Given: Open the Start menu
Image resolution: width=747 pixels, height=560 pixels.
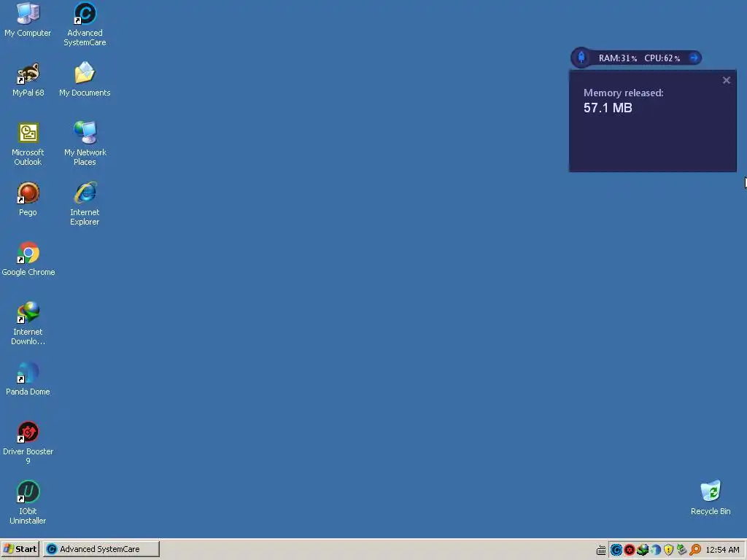Looking at the screenshot, I should tap(20, 549).
